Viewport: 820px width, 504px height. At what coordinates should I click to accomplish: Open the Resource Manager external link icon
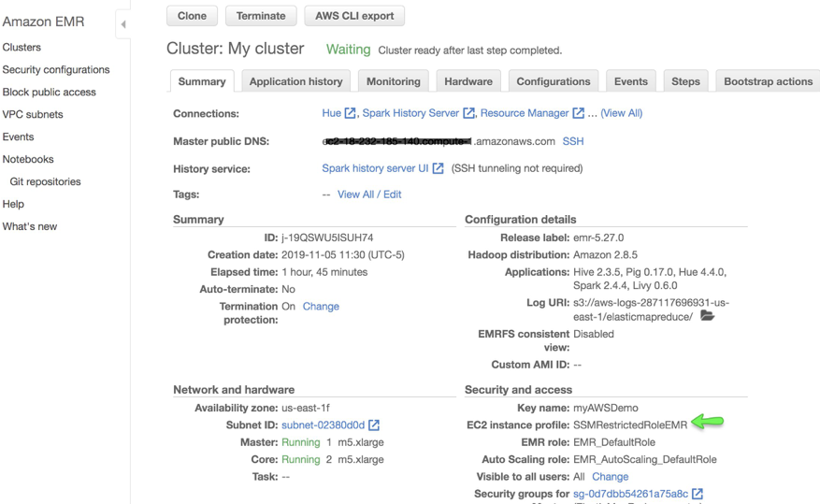pyautogui.click(x=578, y=113)
